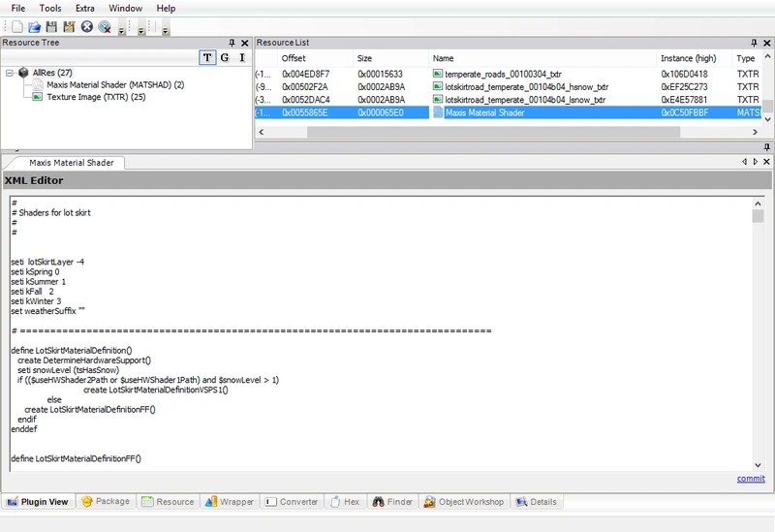Screen dimensions: 775x532
Task: Click the round close-package toolbar icon
Action: (x=87, y=27)
